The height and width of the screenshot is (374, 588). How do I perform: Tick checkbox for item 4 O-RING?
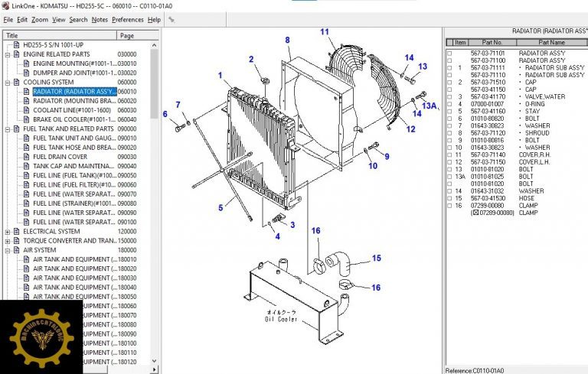tap(449, 104)
